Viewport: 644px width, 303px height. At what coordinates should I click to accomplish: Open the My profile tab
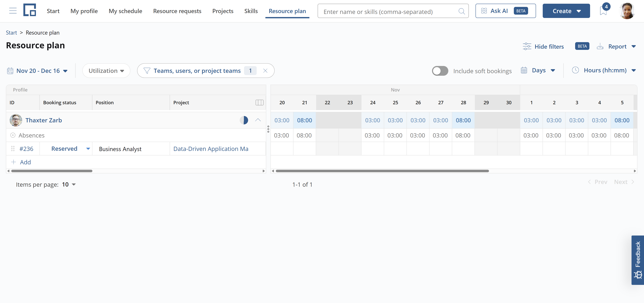click(84, 11)
